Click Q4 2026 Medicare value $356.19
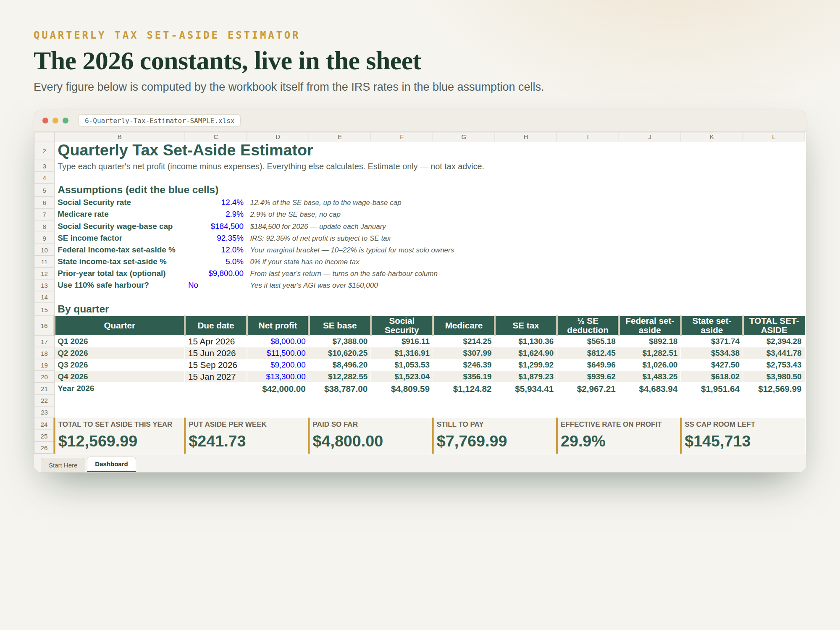 464,377
